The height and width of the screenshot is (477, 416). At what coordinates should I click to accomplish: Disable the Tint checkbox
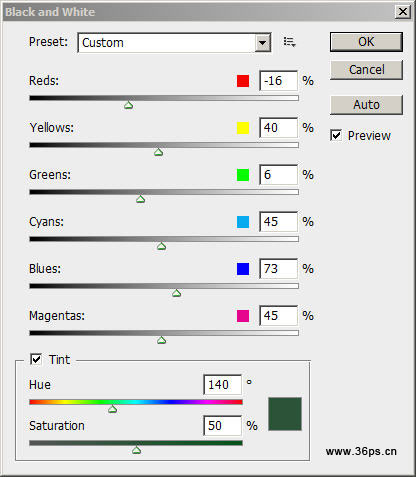point(36,359)
